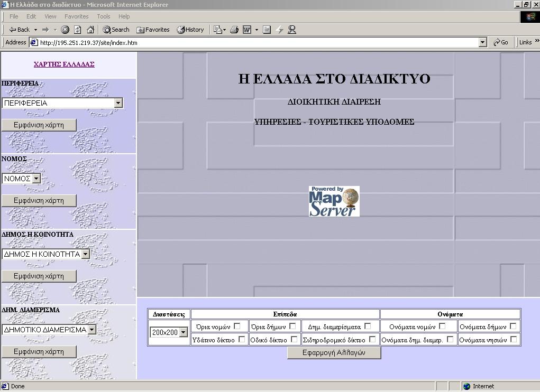The width and height of the screenshot is (540, 392).
Task: Click the Edit with Word icon
Action: (x=247, y=30)
